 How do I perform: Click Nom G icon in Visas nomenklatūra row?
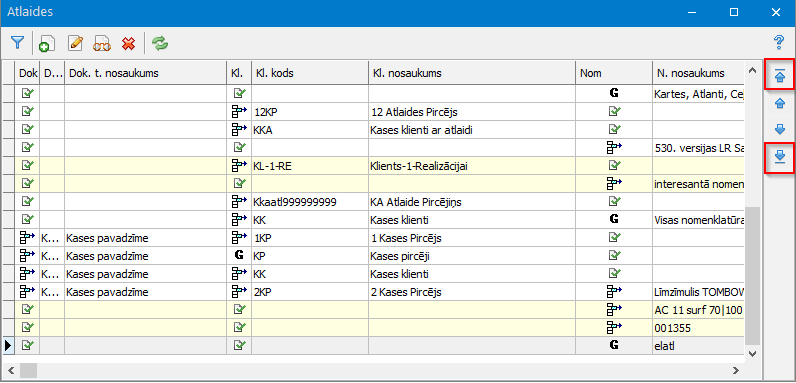pyautogui.click(x=614, y=219)
